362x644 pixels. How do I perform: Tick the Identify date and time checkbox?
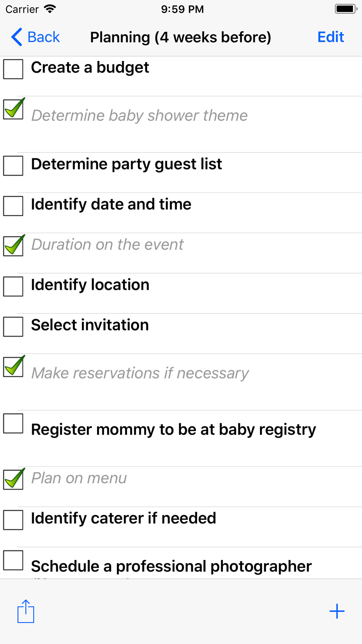coord(13,206)
